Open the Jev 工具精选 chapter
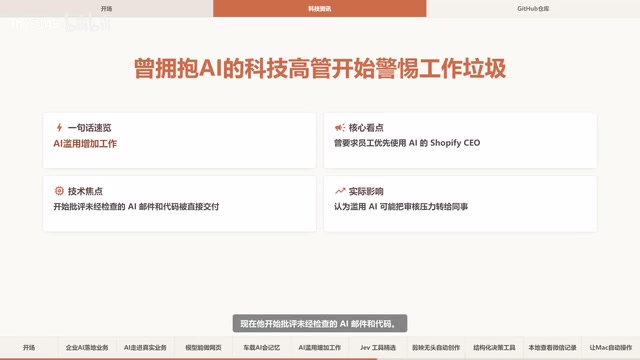Viewport: 640px width, 360px height. (x=378, y=347)
